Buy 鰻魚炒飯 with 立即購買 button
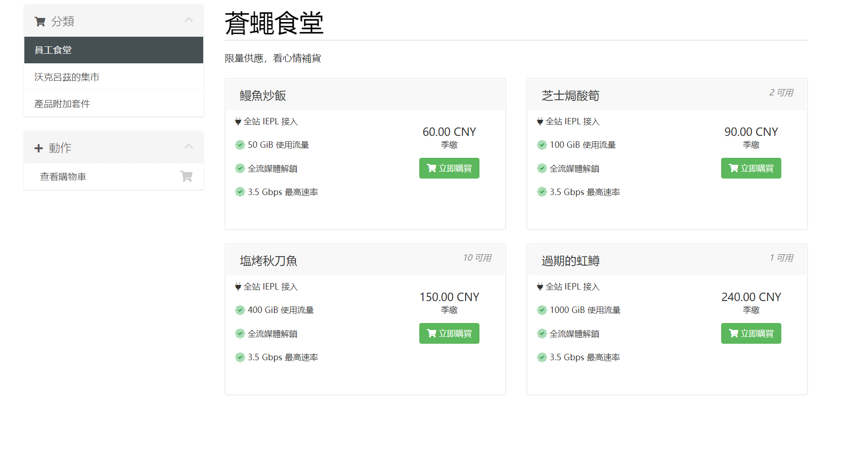 [449, 168]
